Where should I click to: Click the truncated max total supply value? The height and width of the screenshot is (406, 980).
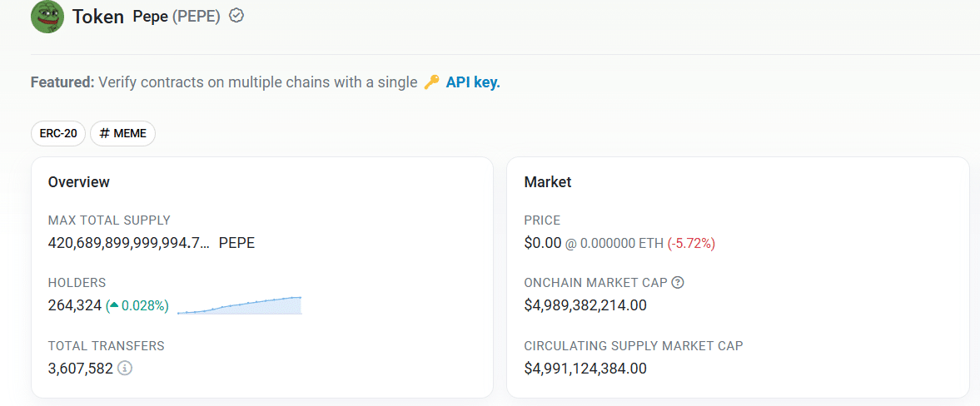click(x=129, y=243)
